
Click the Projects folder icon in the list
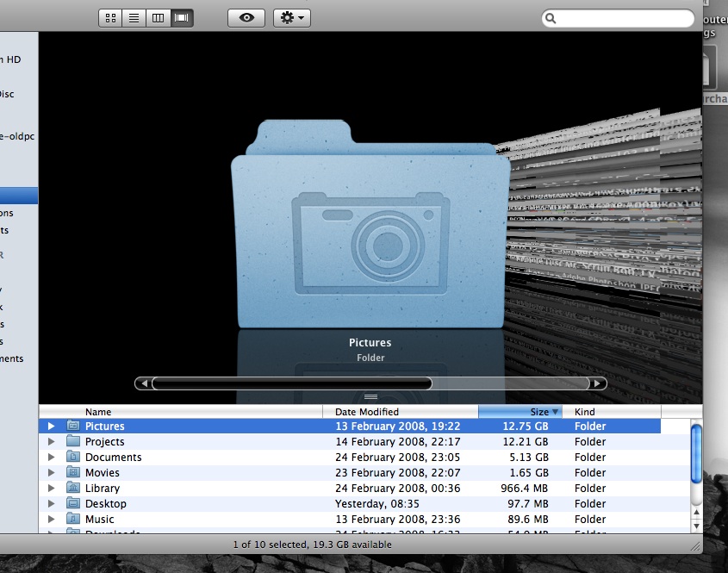click(73, 440)
